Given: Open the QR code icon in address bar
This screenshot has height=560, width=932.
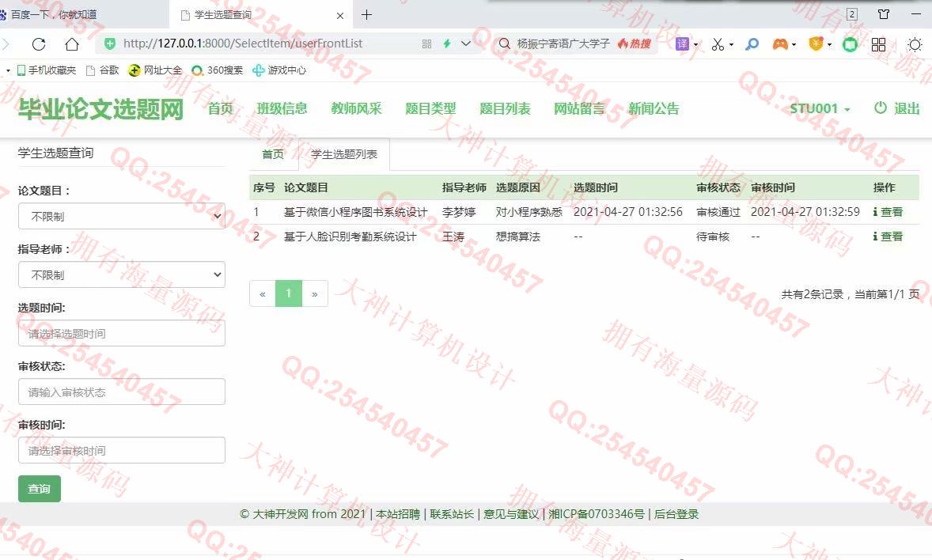Looking at the screenshot, I should 426,44.
